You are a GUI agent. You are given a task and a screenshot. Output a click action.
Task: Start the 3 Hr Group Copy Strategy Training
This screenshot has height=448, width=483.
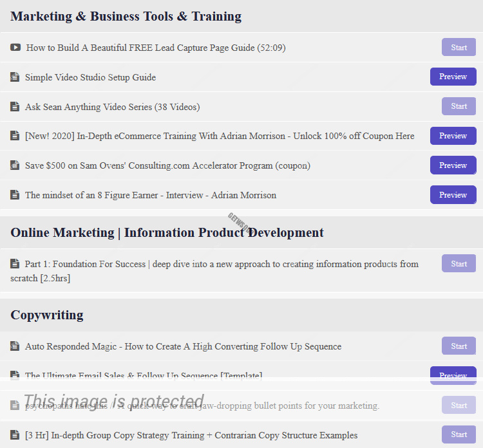point(459,434)
